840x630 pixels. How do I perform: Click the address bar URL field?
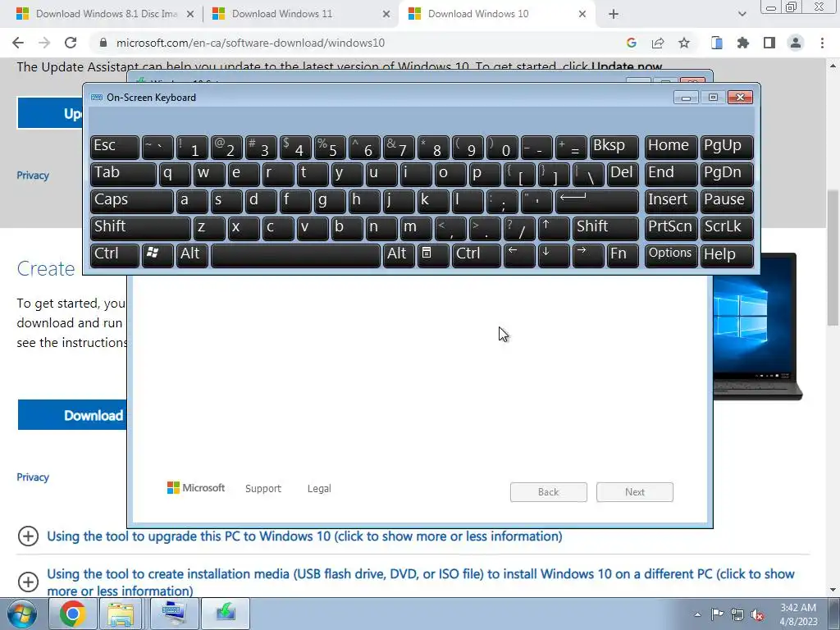pyautogui.click(x=249, y=43)
